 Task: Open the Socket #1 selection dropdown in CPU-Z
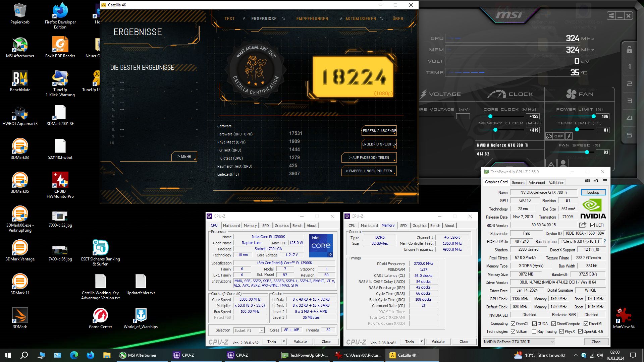pos(249,330)
